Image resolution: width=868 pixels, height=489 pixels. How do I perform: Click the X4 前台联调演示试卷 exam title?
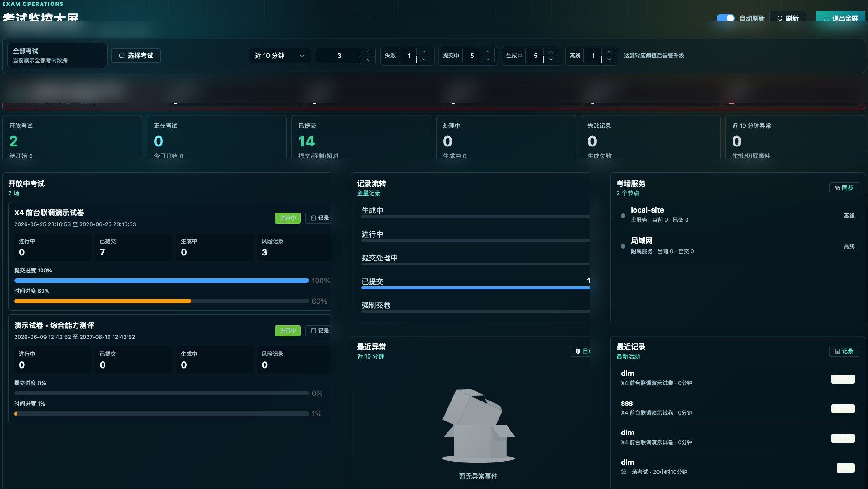49,213
